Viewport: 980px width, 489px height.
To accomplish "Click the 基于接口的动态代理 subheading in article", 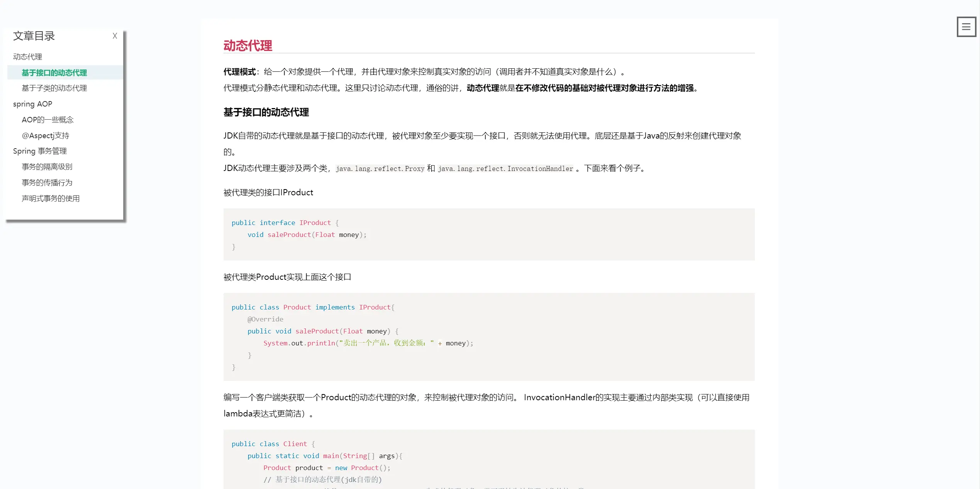I will point(266,112).
